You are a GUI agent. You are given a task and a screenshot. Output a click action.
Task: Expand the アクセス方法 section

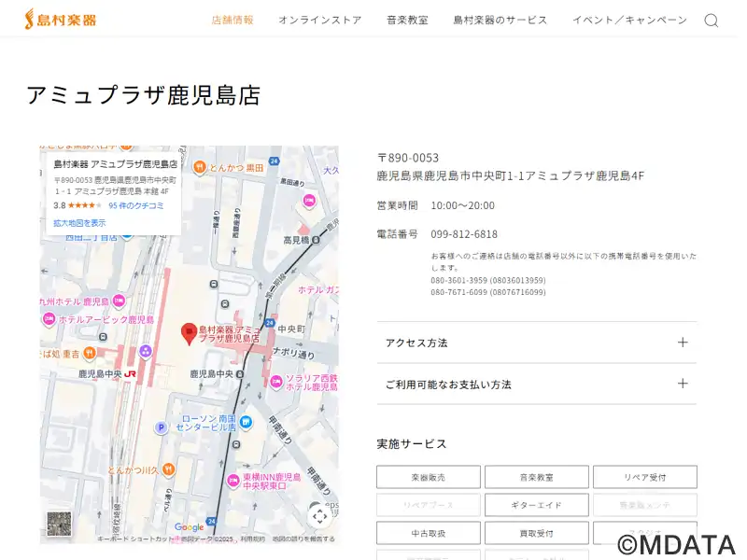click(x=536, y=343)
